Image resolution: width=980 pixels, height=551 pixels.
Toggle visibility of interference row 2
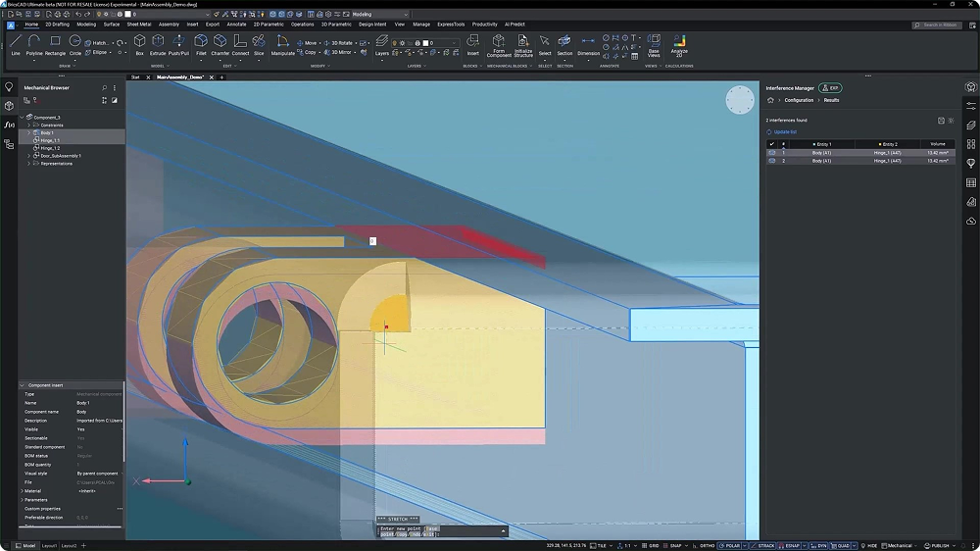[x=772, y=161]
